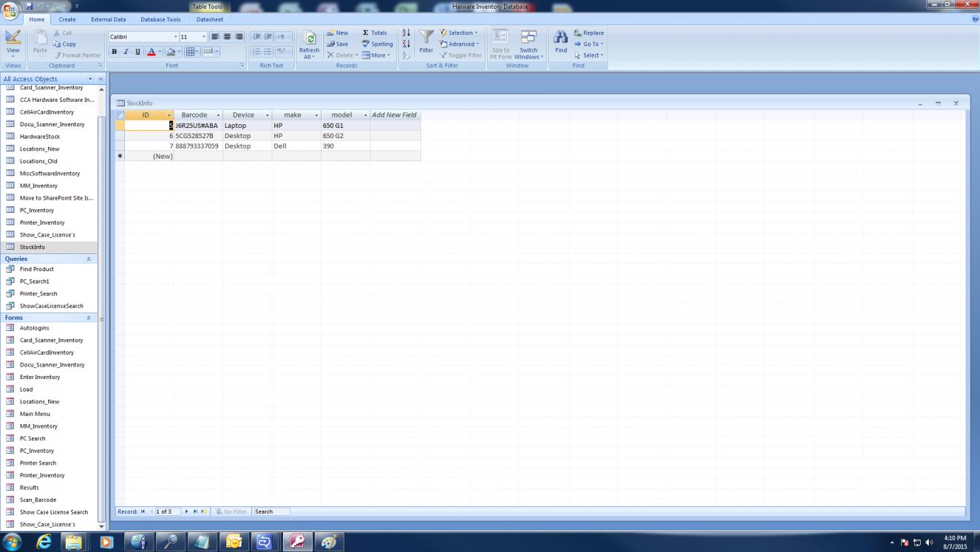Viewport: 980px width, 552px height.
Task: Open the External Data tab
Action: click(x=109, y=19)
